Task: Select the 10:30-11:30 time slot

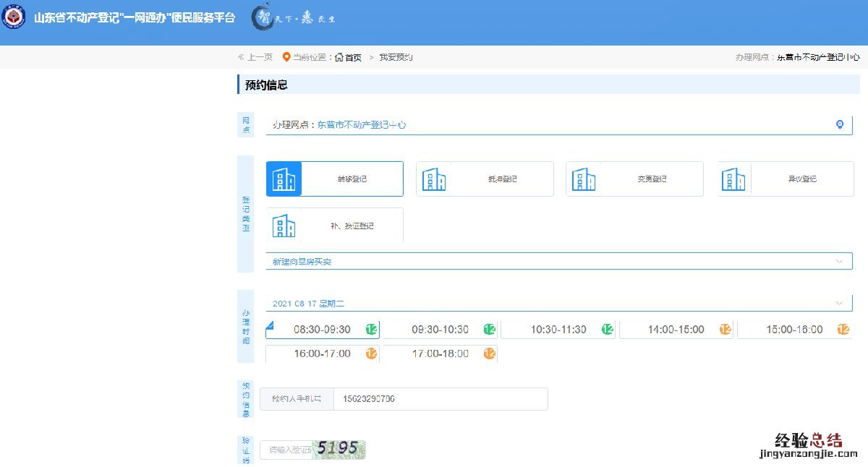Action: click(x=558, y=330)
